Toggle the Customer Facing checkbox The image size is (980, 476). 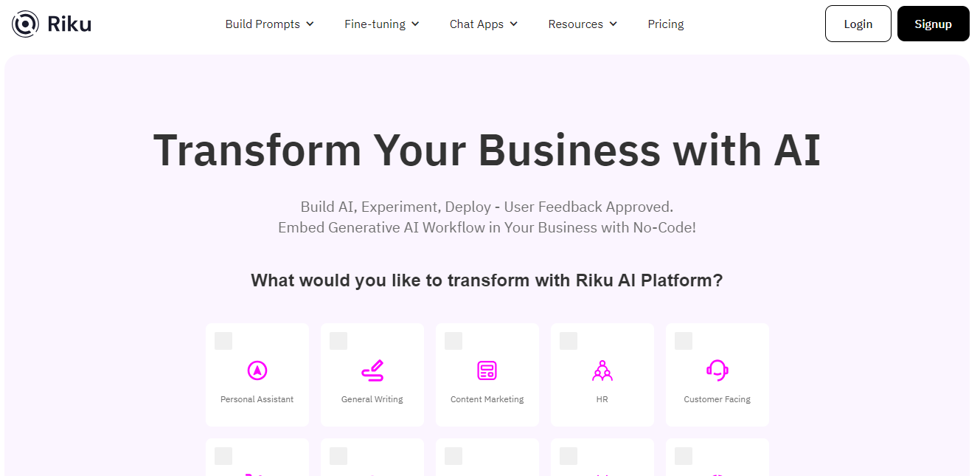[684, 341]
